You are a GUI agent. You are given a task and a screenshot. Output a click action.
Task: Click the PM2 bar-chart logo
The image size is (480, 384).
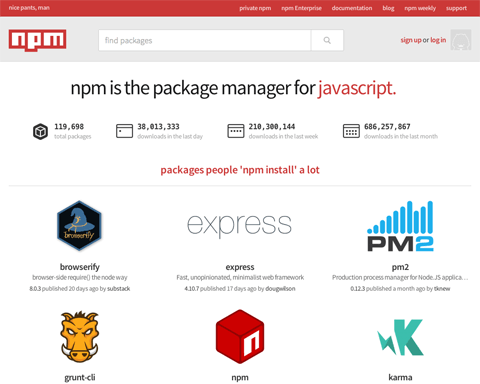pos(400,226)
